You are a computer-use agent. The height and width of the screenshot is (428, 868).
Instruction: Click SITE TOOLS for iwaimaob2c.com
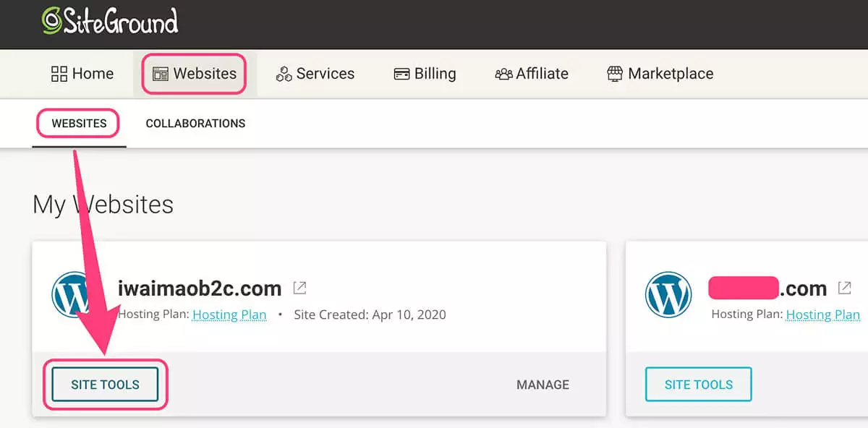pyautogui.click(x=105, y=385)
